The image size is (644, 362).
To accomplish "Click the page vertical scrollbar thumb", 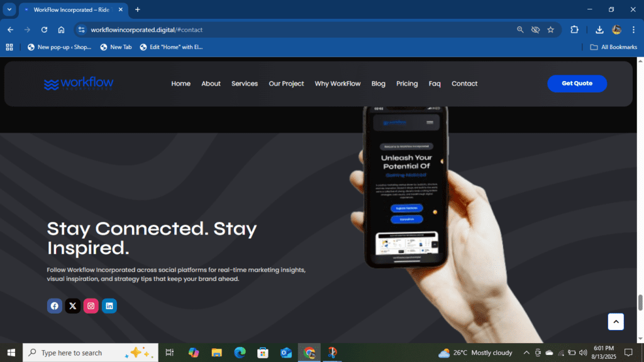I will 640,302.
